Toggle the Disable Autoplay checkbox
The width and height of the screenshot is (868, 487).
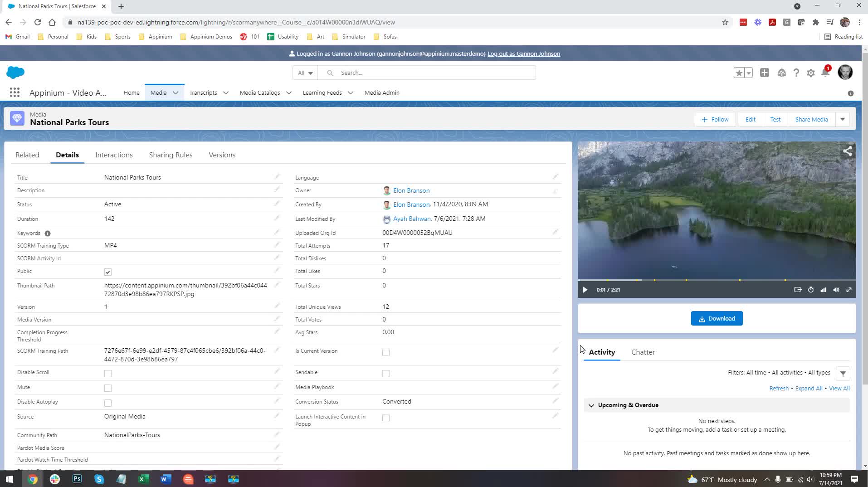click(x=108, y=403)
